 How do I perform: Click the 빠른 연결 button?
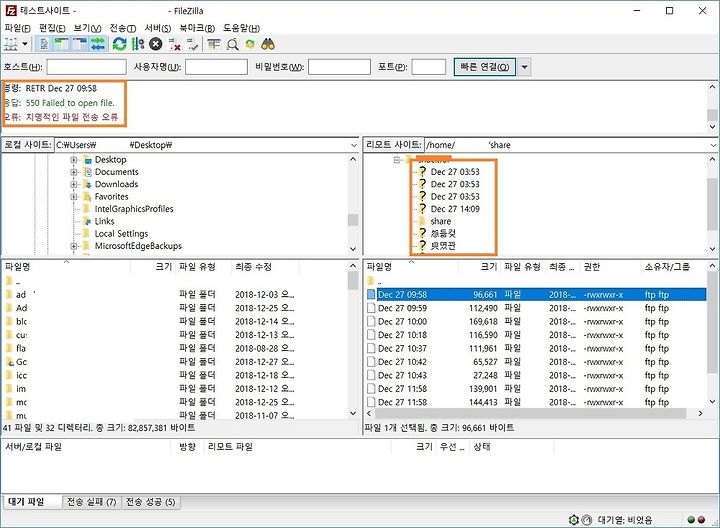(484, 67)
